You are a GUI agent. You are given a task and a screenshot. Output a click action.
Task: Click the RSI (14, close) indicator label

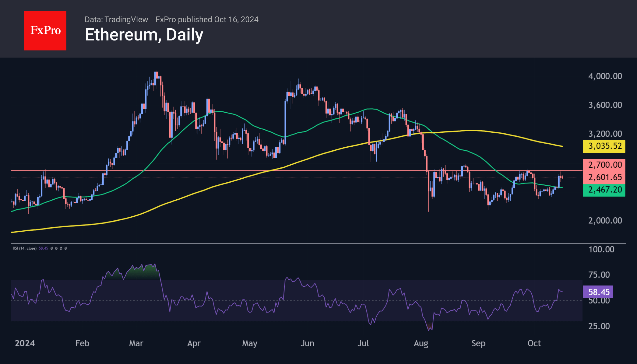click(24, 248)
